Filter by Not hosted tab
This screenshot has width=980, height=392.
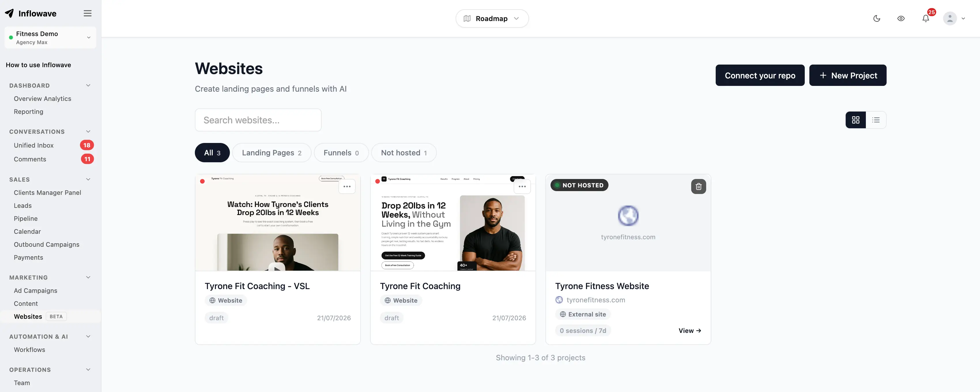pyautogui.click(x=404, y=152)
